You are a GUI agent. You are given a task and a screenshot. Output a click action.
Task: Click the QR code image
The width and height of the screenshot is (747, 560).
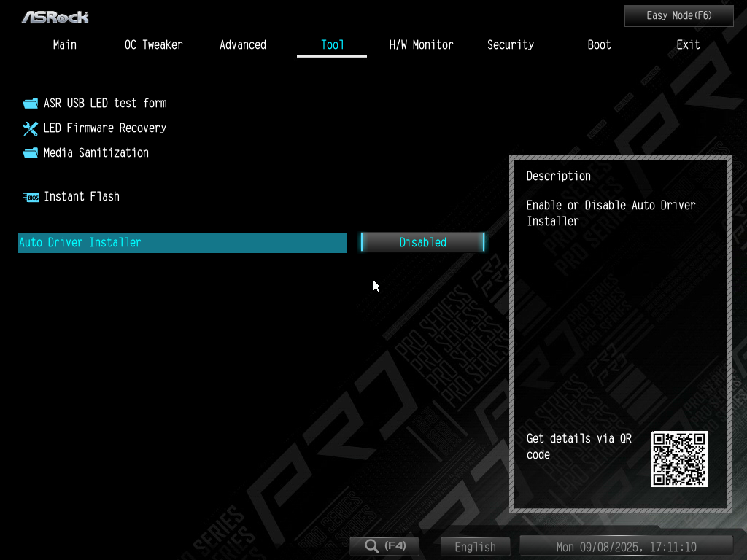click(678, 459)
